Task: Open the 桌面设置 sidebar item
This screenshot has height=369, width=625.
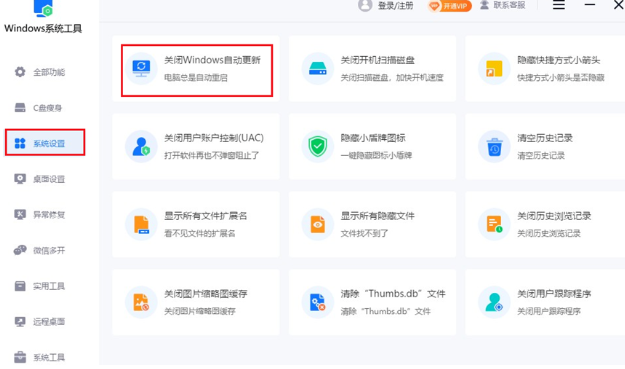Action: point(39,179)
